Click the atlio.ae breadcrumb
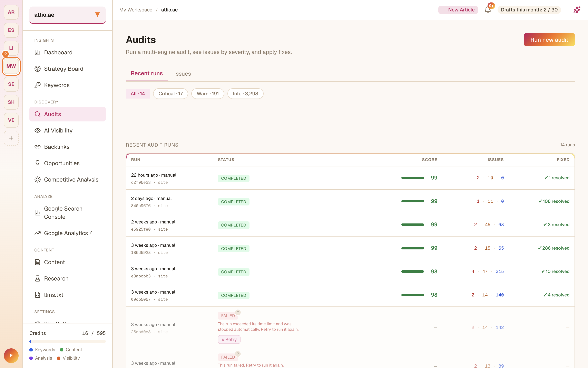This screenshot has height=368, width=588. click(x=169, y=10)
